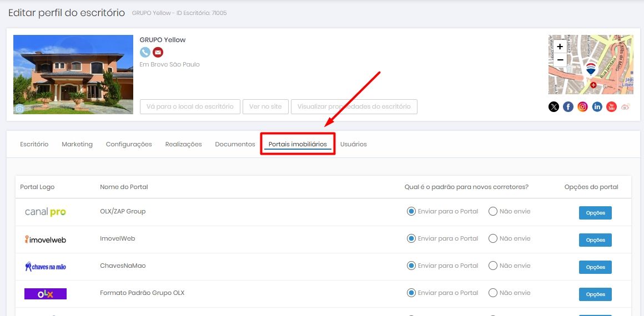Open the Instagram social icon

pyautogui.click(x=582, y=107)
